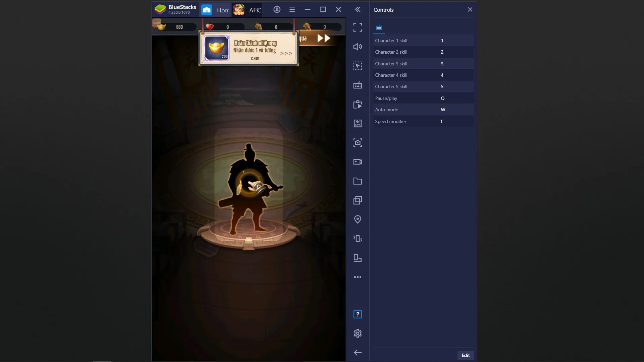
Task: Close the Controls panel
Action: pos(470,10)
